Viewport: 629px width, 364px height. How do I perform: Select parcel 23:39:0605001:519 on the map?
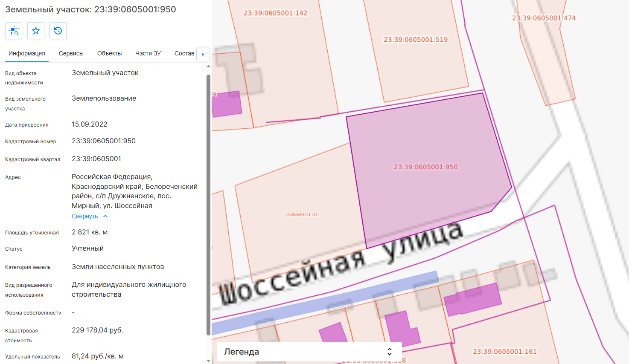(416, 40)
